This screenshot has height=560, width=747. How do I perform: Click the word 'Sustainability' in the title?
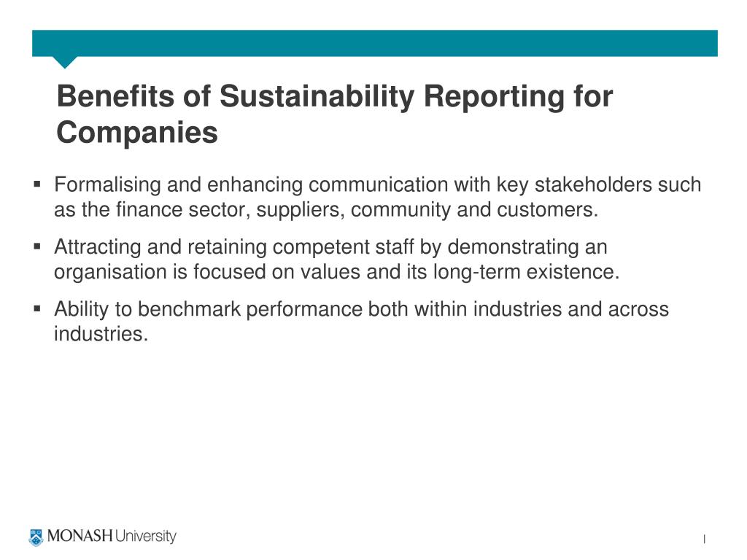317,97
